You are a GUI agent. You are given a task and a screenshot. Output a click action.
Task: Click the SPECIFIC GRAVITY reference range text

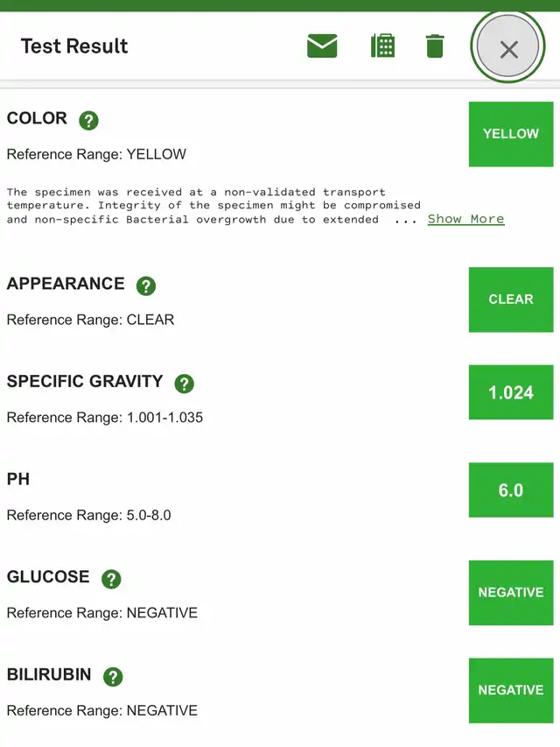tap(105, 418)
